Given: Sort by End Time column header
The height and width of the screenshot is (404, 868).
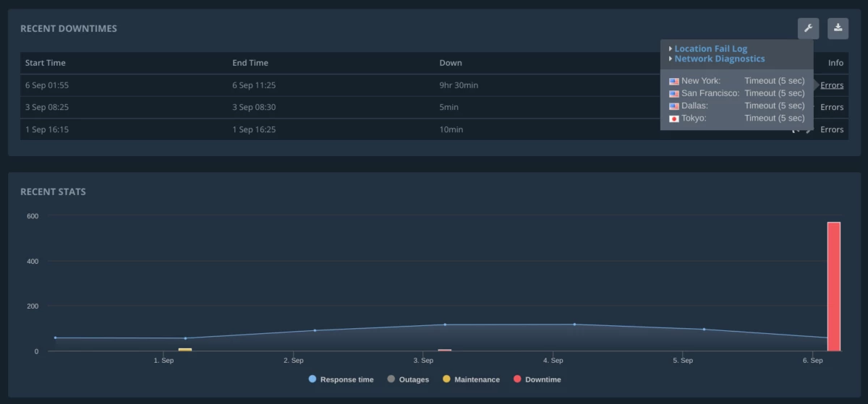Looking at the screenshot, I should pos(250,63).
